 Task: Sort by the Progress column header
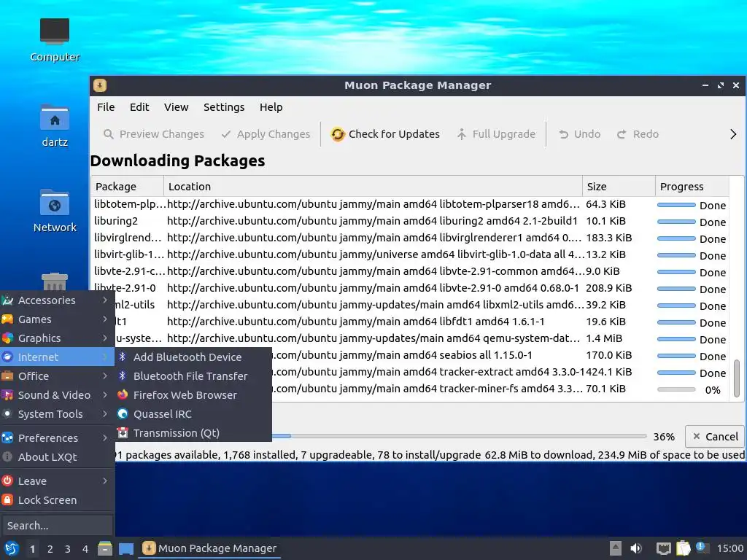[692, 186]
